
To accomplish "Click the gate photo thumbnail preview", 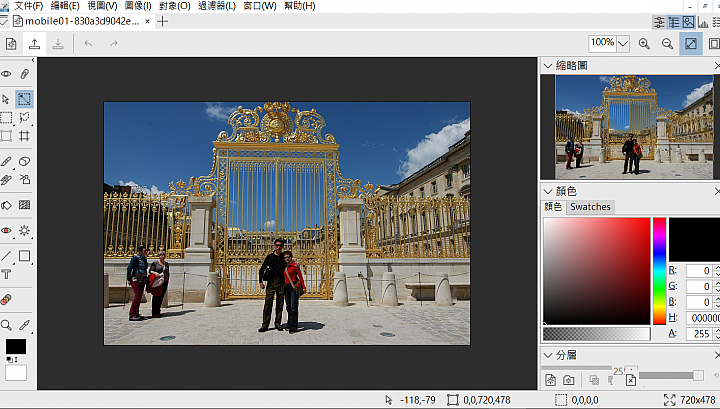I will 634,127.
